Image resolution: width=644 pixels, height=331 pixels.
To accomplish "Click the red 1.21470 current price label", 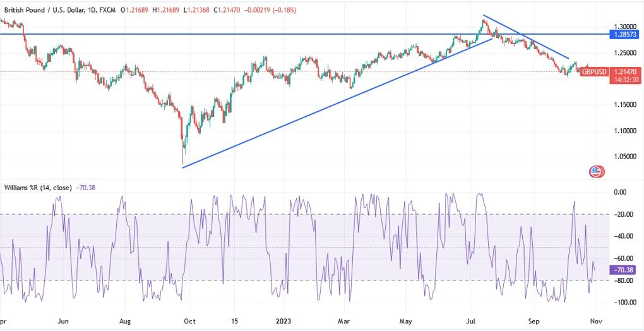I will [x=624, y=72].
